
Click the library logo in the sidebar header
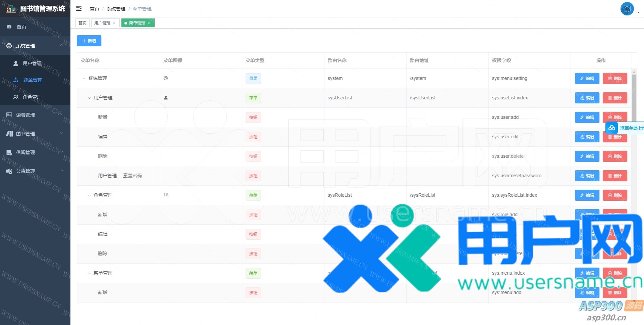point(11,9)
